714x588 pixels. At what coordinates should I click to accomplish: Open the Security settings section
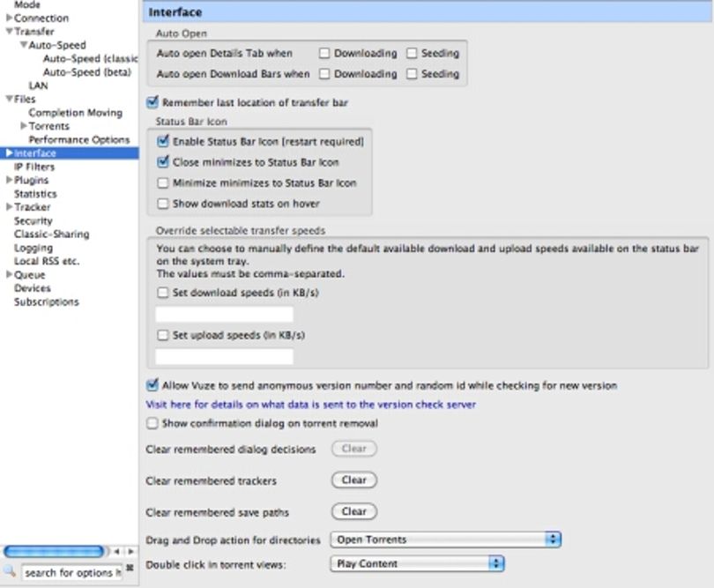tap(33, 221)
